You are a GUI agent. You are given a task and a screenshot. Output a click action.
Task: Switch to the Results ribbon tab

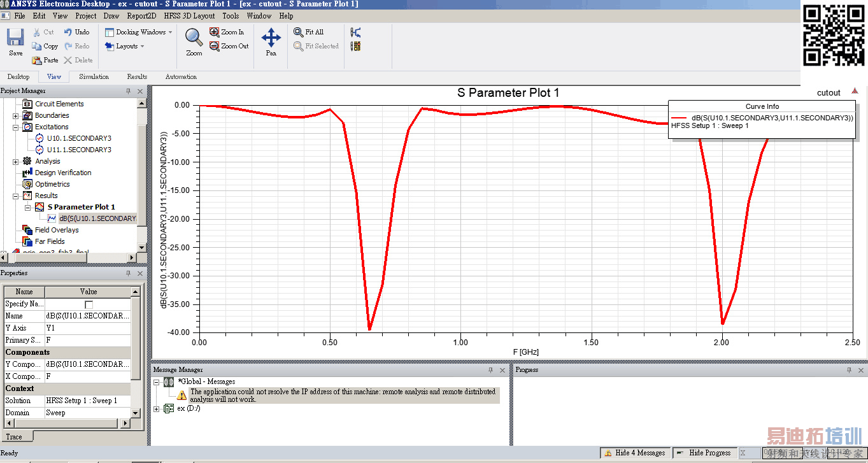137,76
